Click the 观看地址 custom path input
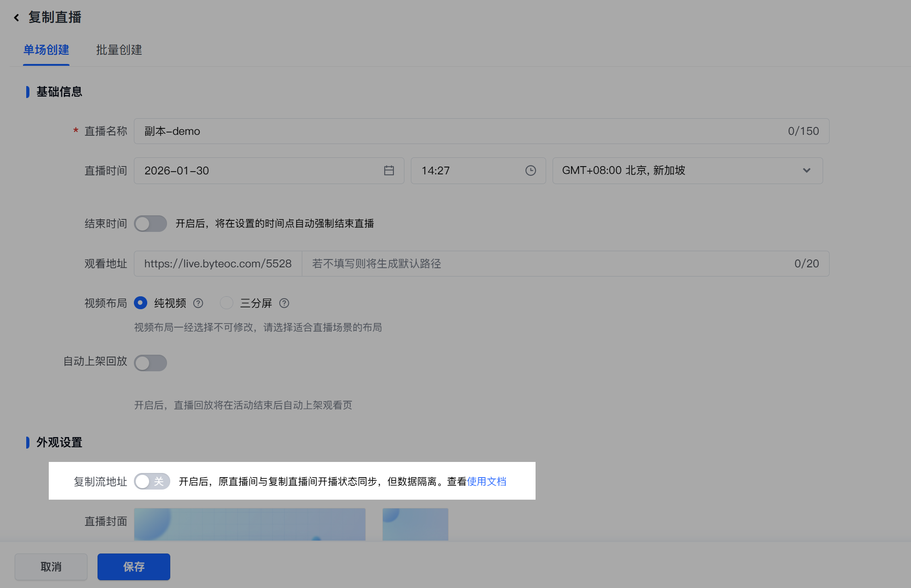 click(x=565, y=264)
